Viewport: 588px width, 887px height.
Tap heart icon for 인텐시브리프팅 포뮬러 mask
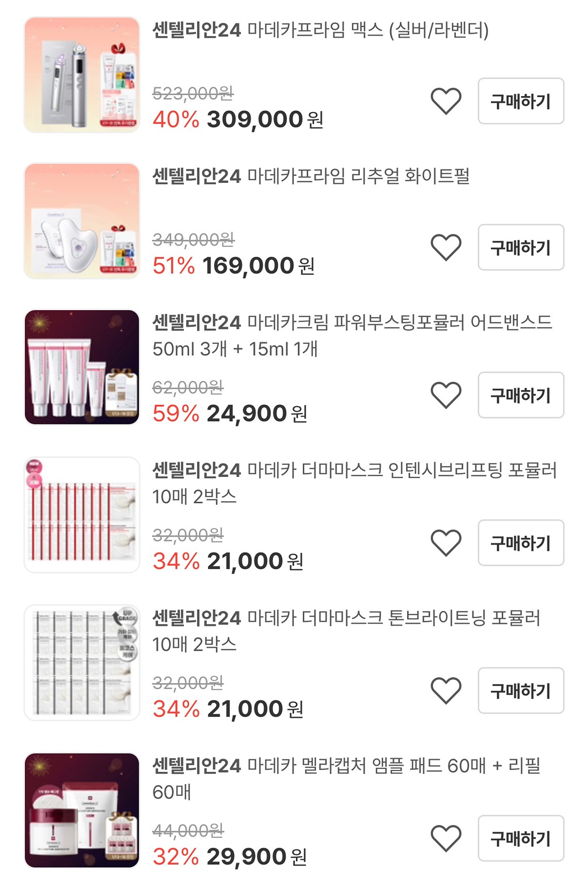click(446, 542)
